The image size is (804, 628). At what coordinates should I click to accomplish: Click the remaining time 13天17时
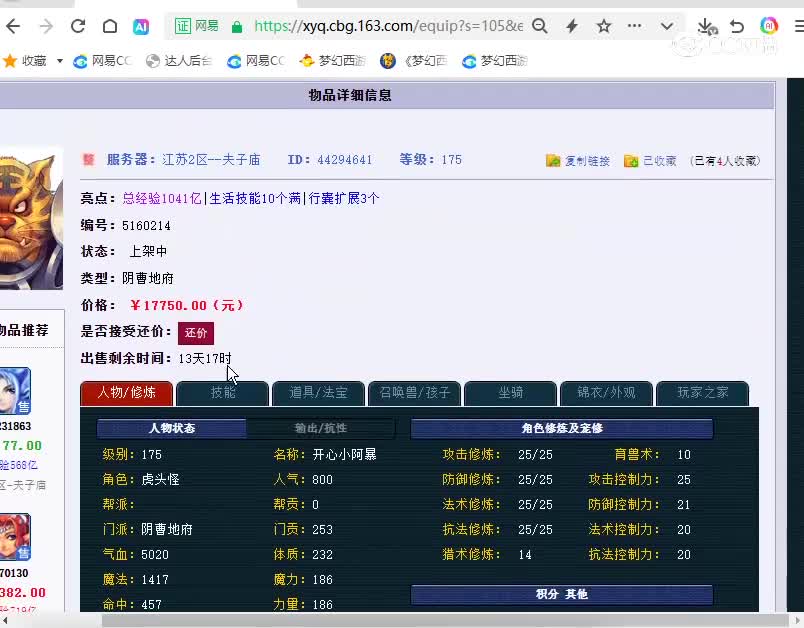click(205, 358)
